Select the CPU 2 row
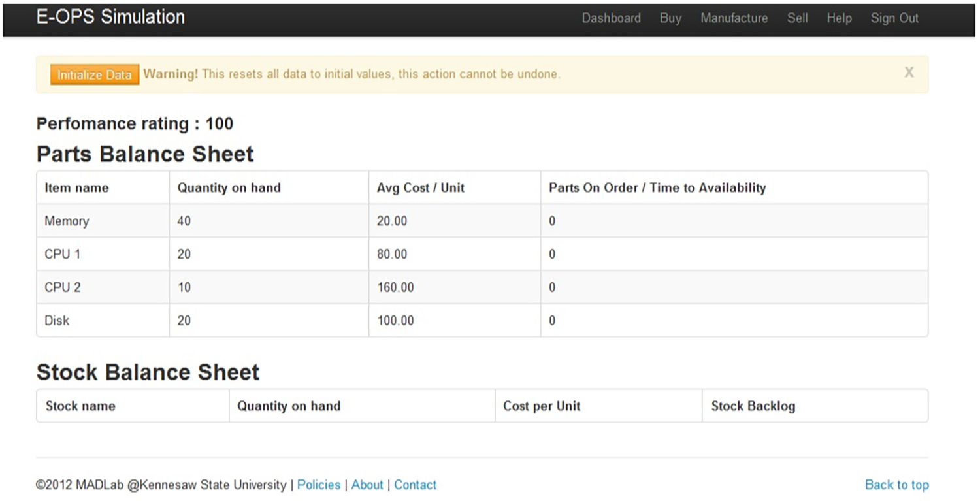980x501 pixels. 62,287
